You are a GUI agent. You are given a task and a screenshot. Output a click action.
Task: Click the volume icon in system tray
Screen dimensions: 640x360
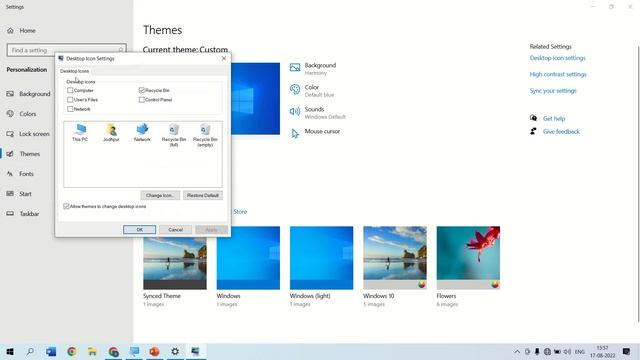pyautogui.click(x=567, y=351)
